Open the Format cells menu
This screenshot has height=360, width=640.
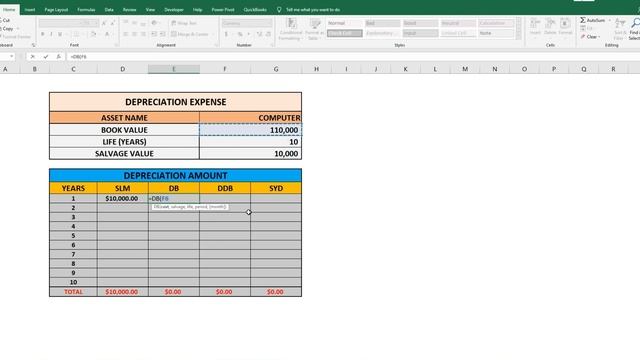click(x=565, y=27)
